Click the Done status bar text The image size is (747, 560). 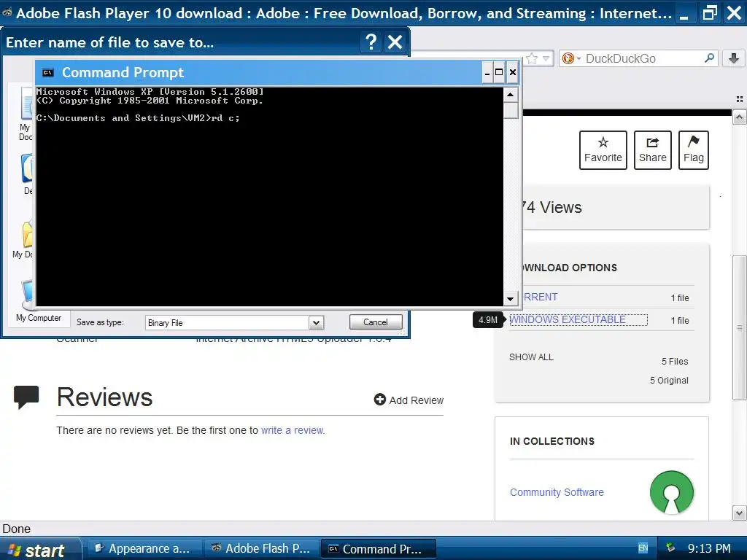(x=16, y=529)
